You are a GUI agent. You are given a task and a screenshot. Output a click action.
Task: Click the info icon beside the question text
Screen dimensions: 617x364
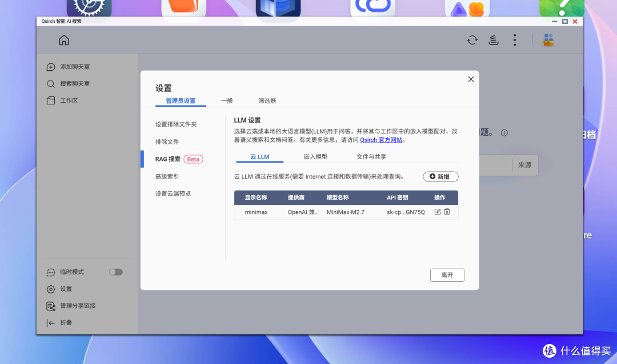(x=504, y=133)
